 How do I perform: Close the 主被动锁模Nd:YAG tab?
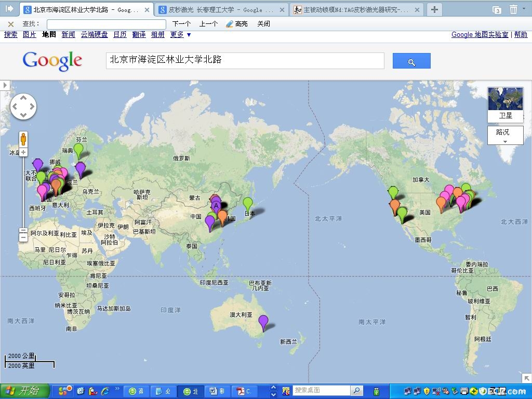(417, 10)
